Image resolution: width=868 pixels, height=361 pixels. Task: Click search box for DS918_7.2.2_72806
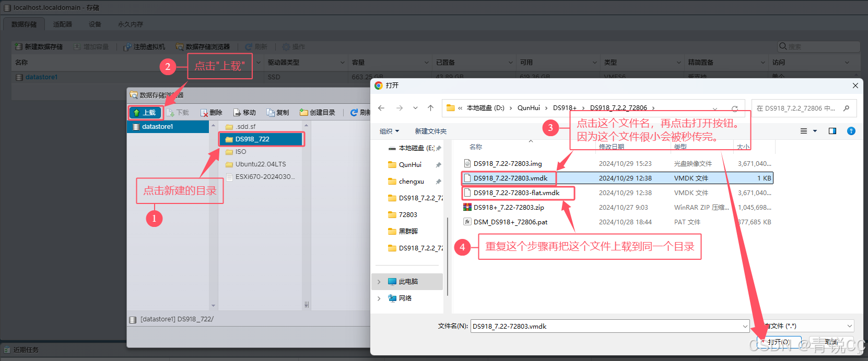(804, 109)
